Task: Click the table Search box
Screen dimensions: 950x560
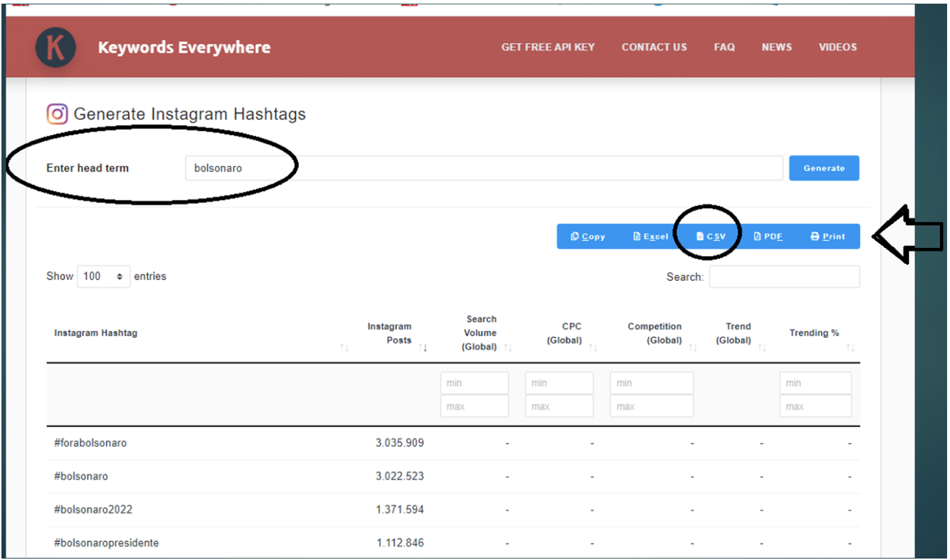Action: tap(784, 277)
